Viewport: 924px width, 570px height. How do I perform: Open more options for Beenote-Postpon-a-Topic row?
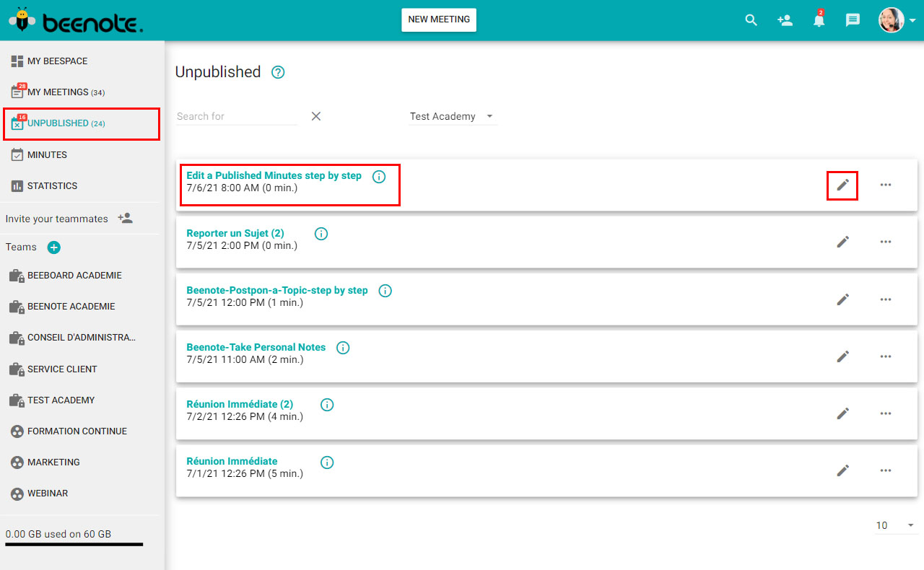886,299
